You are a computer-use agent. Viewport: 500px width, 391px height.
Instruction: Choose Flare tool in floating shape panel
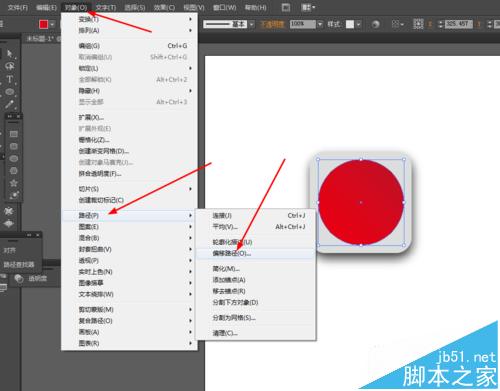click(14, 195)
